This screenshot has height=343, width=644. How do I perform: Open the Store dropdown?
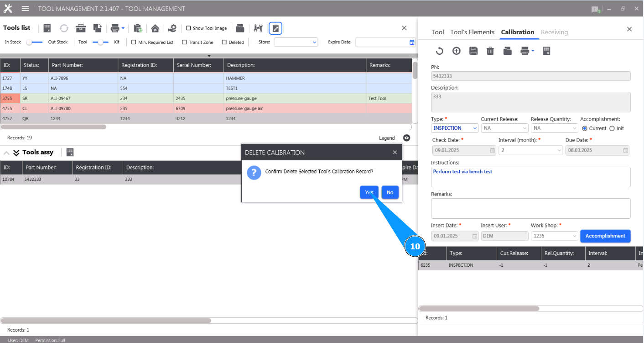[x=296, y=42]
